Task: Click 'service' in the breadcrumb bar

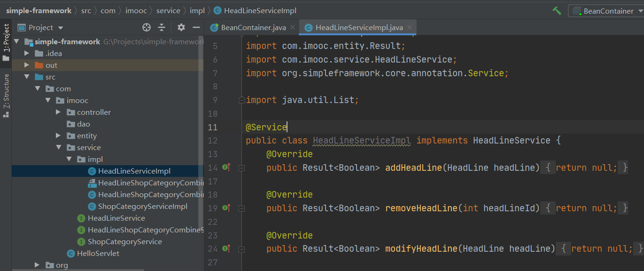Action: pyautogui.click(x=168, y=10)
